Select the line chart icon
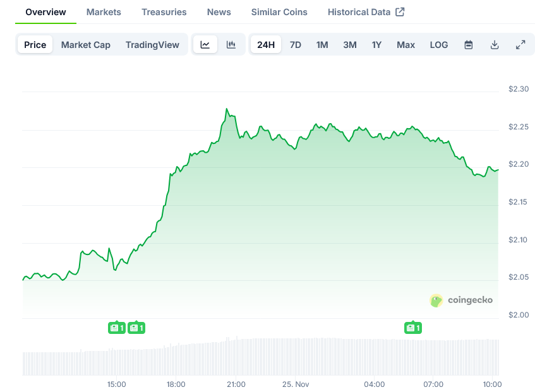 [x=205, y=45]
